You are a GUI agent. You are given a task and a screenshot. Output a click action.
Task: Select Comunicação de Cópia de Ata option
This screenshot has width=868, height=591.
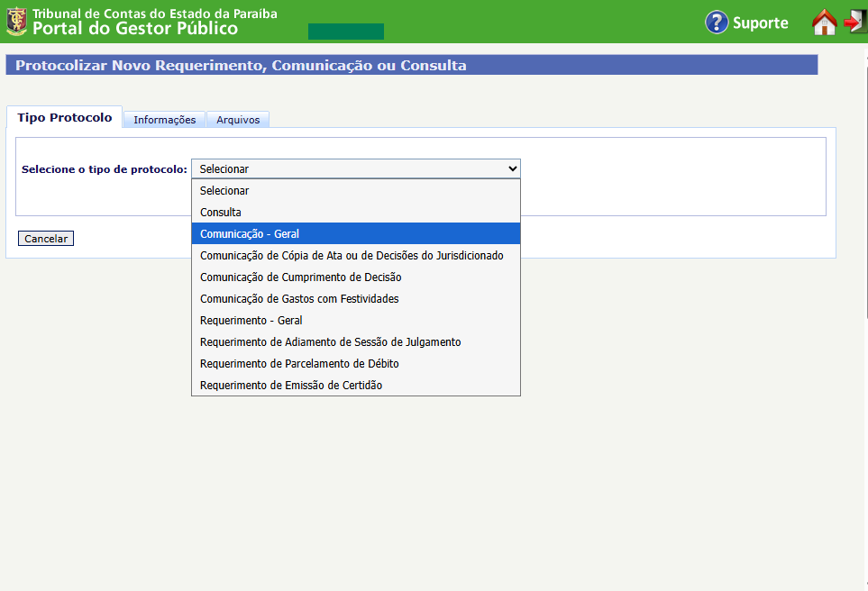coord(356,255)
